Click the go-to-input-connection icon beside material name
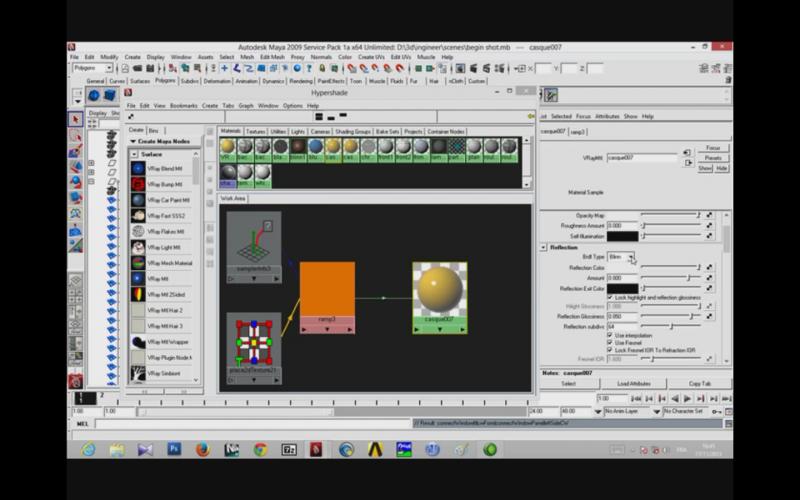Image resolution: width=800 pixels, height=500 pixels. click(x=687, y=153)
